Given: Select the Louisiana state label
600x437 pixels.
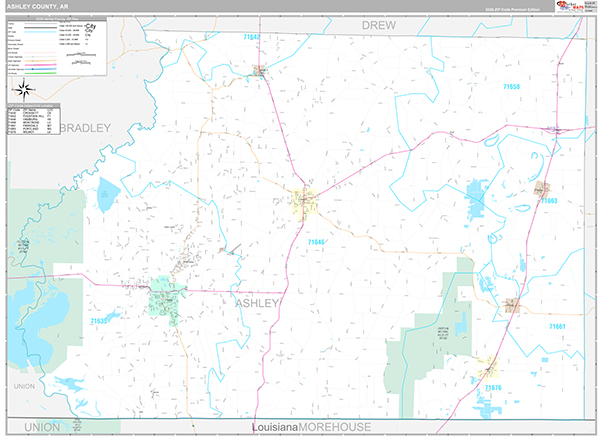Looking at the screenshot, I should [x=275, y=427].
